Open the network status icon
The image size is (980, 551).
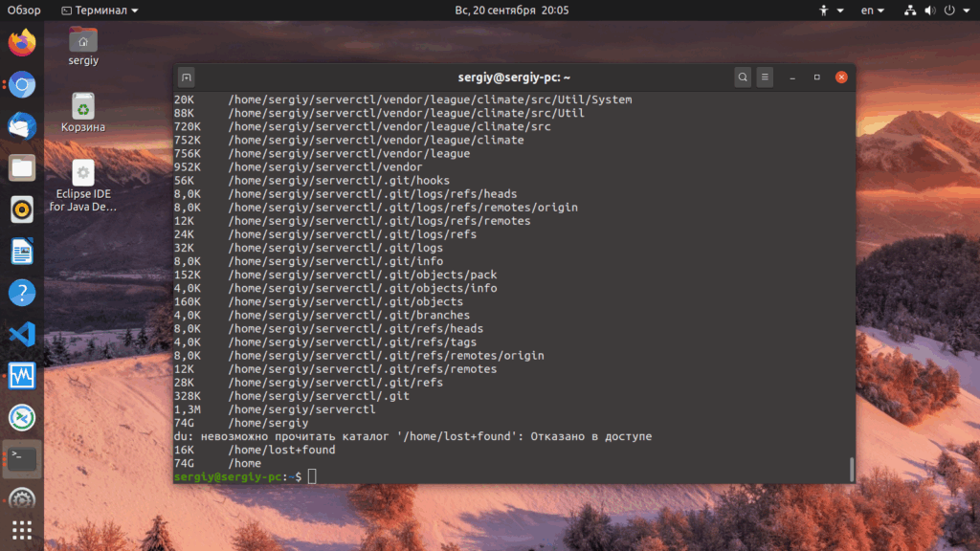tap(910, 10)
